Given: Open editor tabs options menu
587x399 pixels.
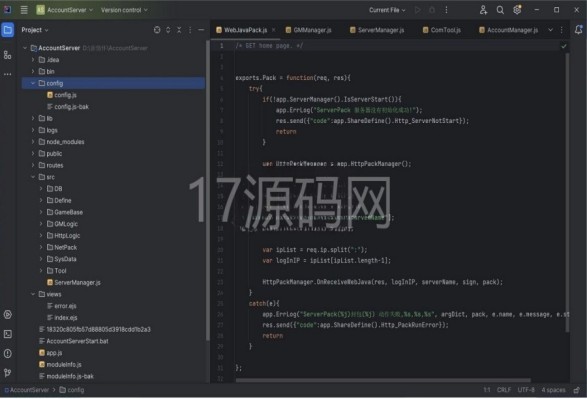Looking at the screenshot, I should tap(562, 30).
